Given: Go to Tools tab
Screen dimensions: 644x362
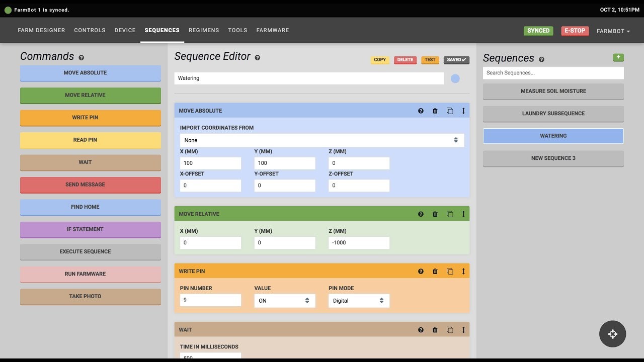Looking at the screenshot, I should pyautogui.click(x=237, y=30).
